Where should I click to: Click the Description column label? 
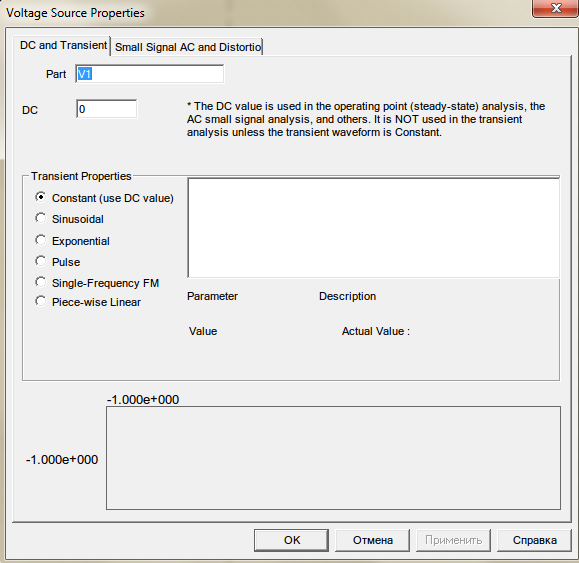point(347,296)
